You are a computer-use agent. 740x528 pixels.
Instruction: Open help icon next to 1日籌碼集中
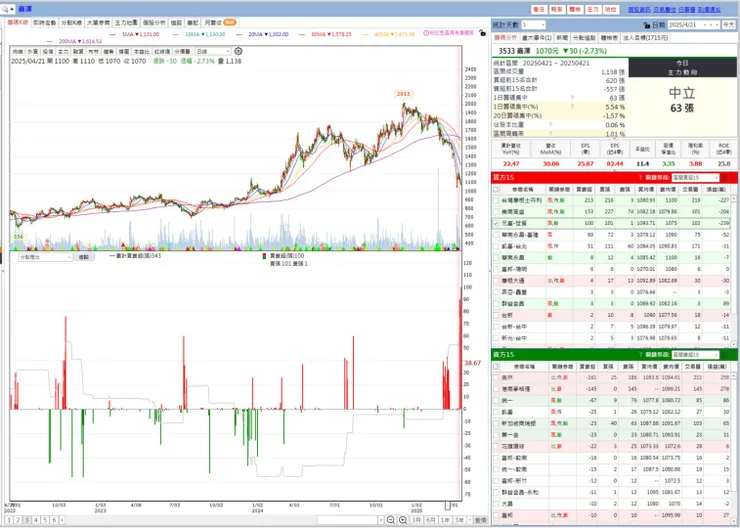point(572,98)
